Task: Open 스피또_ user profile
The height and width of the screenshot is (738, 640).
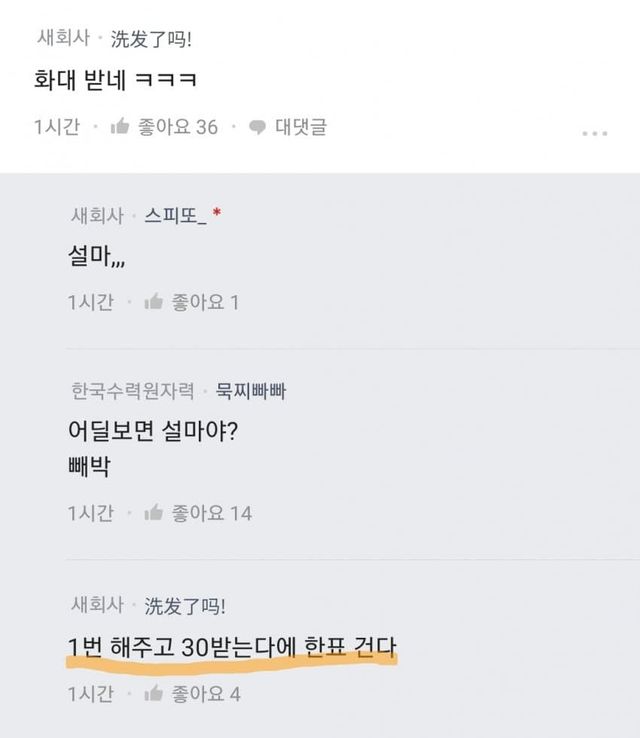Action: pos(175,216)
